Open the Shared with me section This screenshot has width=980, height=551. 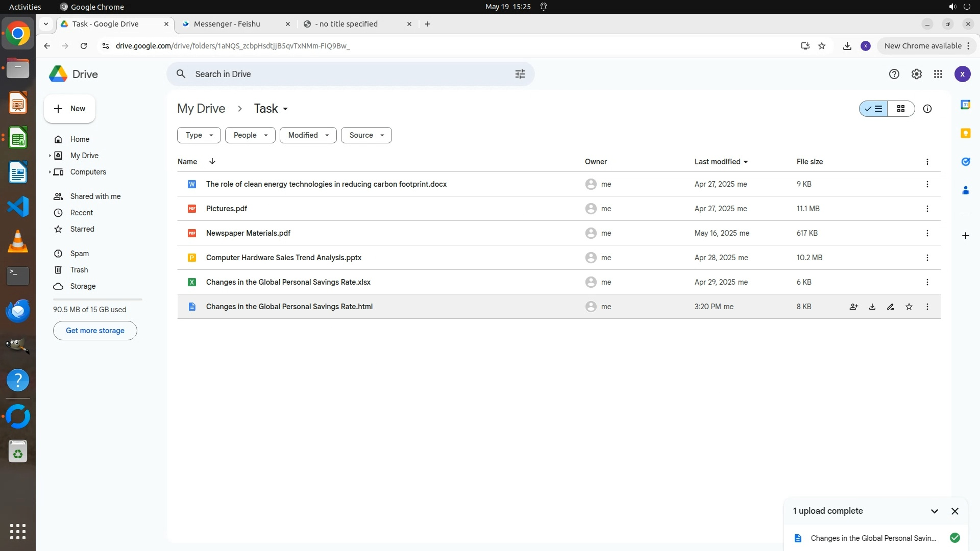(x=95, y=196)
